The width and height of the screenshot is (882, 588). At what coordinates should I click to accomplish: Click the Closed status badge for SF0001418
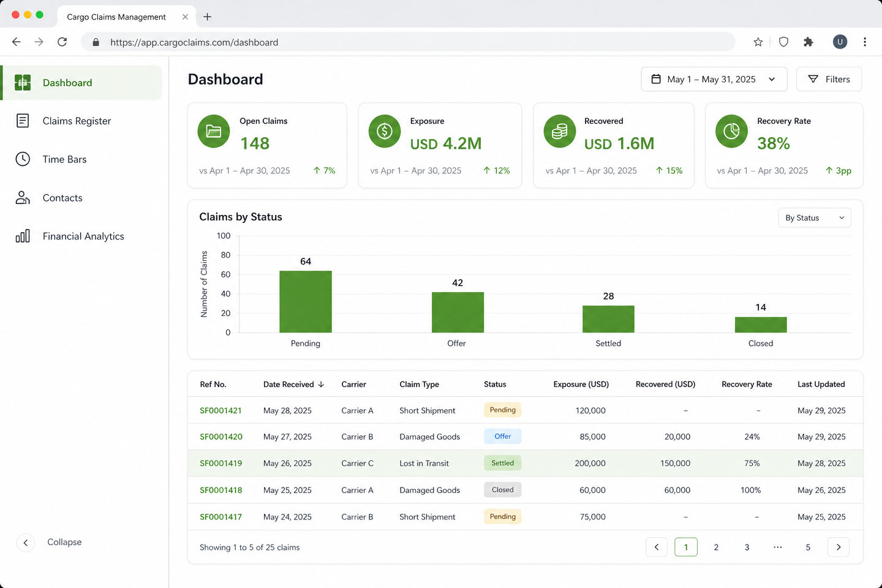pyautogui.click(x=502, y=489)
